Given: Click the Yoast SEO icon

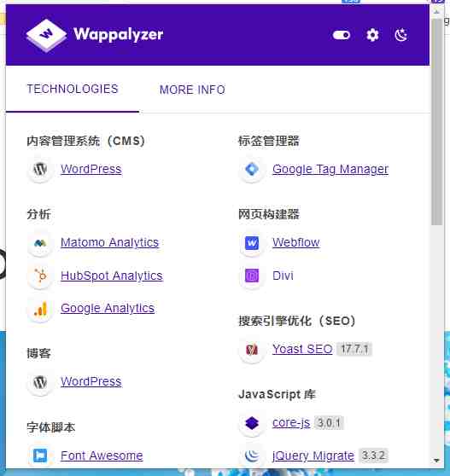Looking at the screenshot, I should (x=252, y=350).
